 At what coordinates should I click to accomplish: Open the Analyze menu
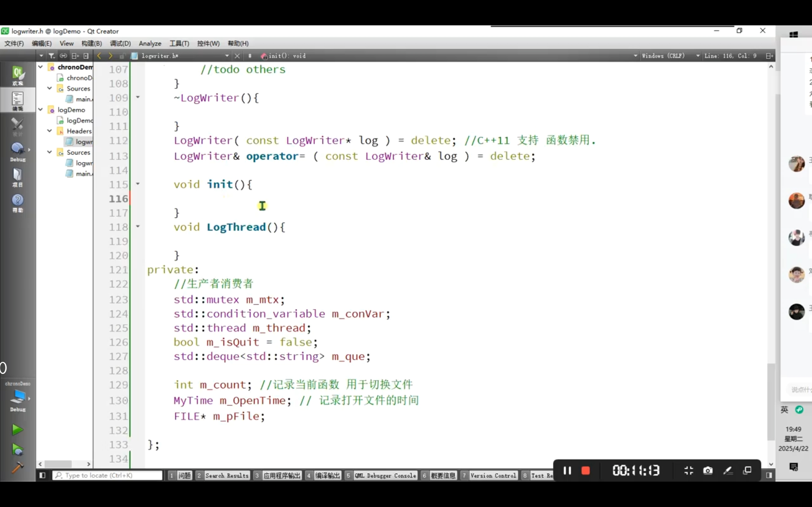click(x=150, y=44)
